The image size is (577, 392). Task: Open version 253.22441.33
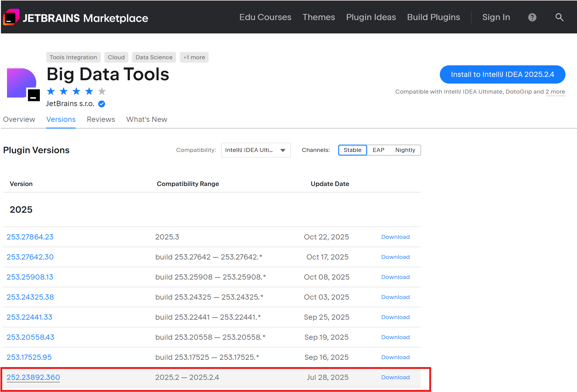(x=30, y=317)
